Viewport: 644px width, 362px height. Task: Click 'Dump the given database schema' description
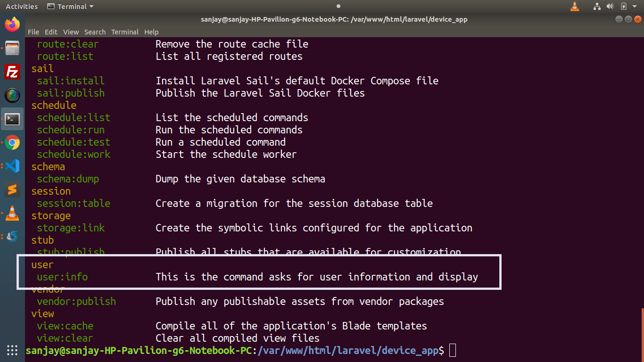pos(240,179)
